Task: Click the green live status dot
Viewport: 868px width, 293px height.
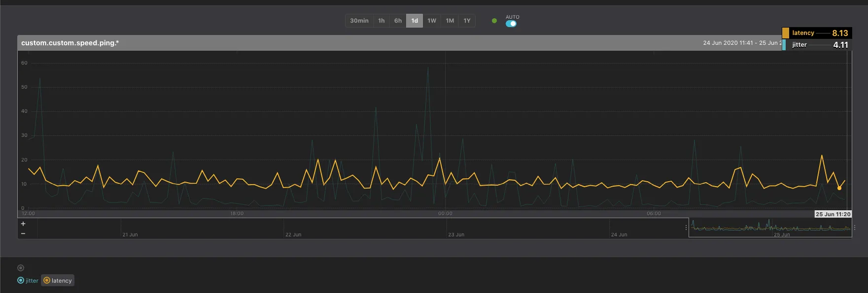Action: [494, 21]
